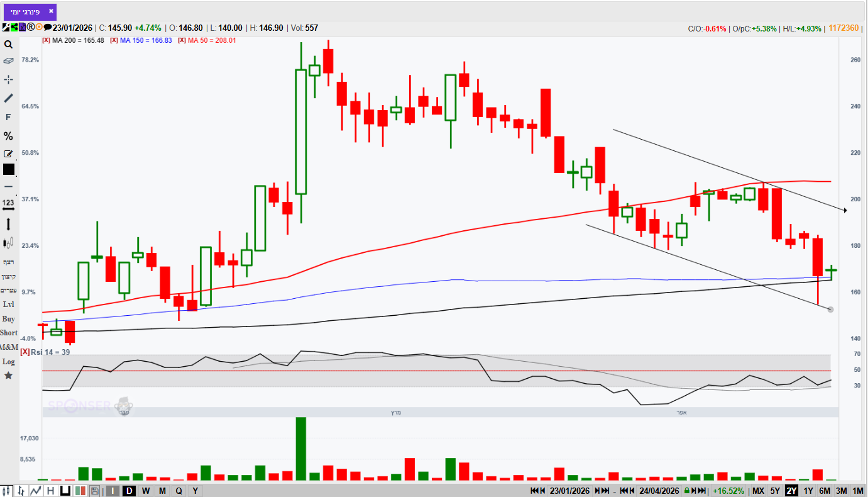Viewport: 868px width, 497px height.
Task: Switch to OHLC bar chart type
Action: 21,491
